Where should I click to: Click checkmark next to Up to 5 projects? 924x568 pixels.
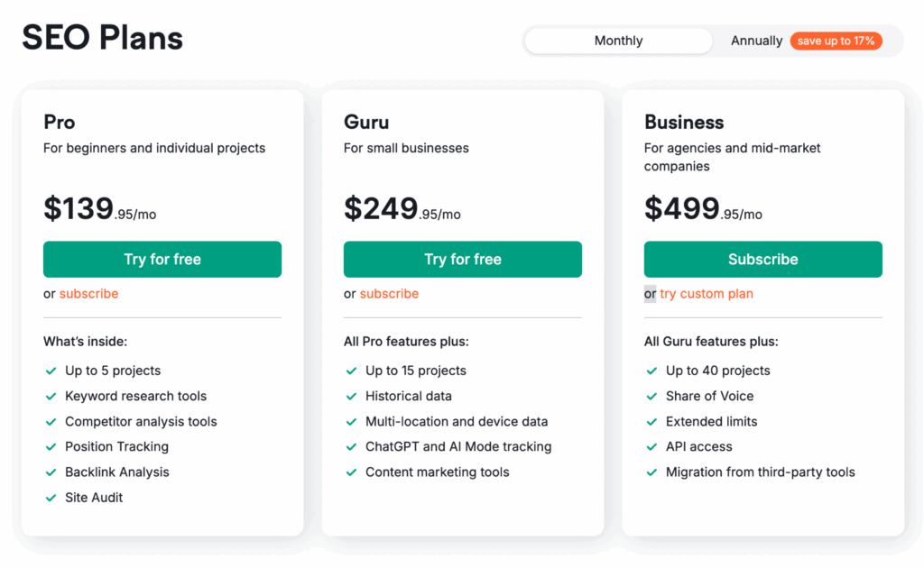coord(51,371)
